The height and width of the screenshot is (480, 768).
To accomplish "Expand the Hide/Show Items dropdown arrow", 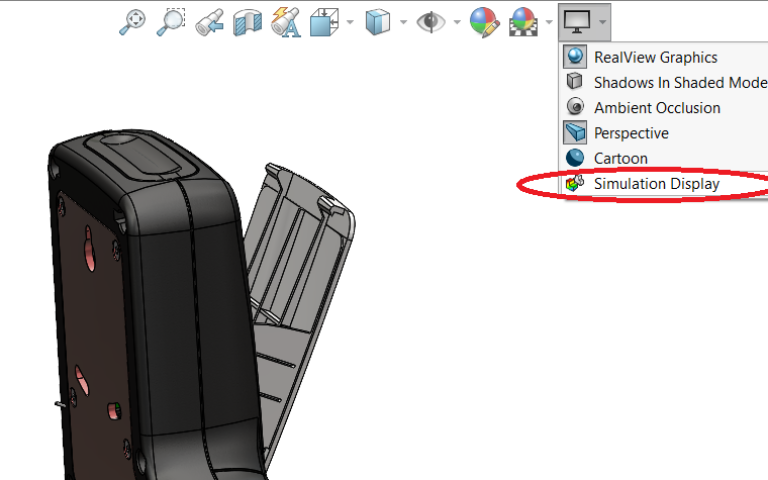I will (456, 21).
